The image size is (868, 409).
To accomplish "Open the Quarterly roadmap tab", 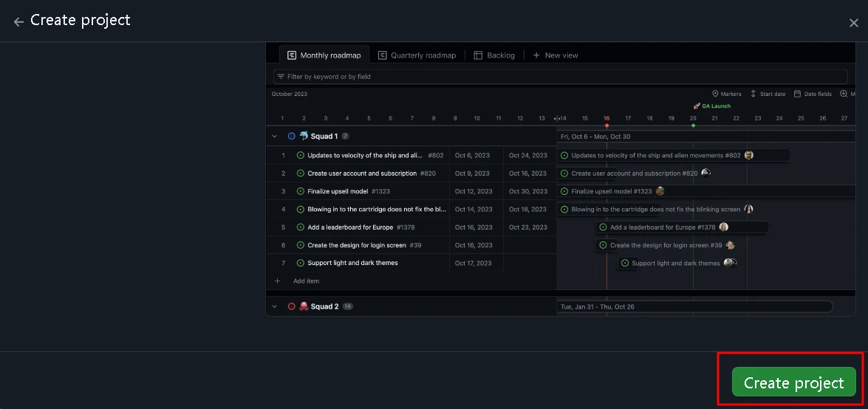I will coord(417,55).
